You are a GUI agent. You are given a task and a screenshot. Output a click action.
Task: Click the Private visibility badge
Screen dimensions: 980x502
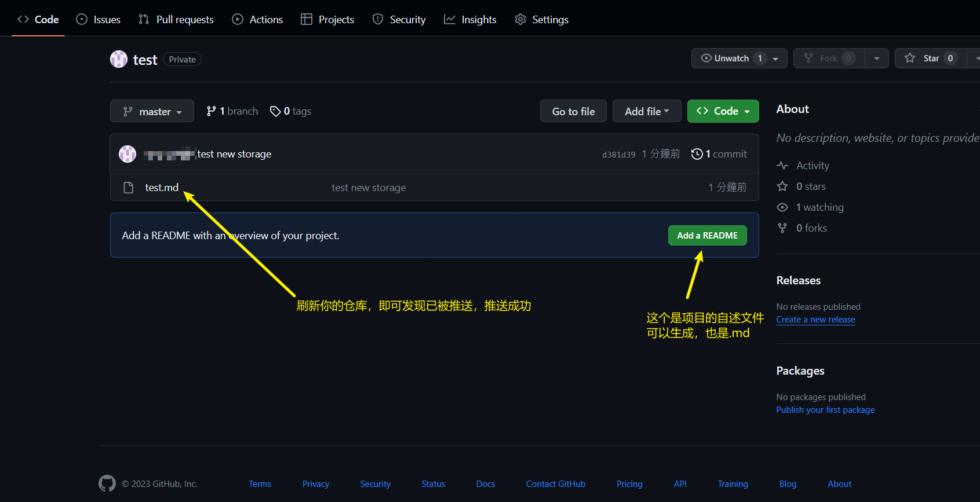pyautogui.click(x=182, y=60)
